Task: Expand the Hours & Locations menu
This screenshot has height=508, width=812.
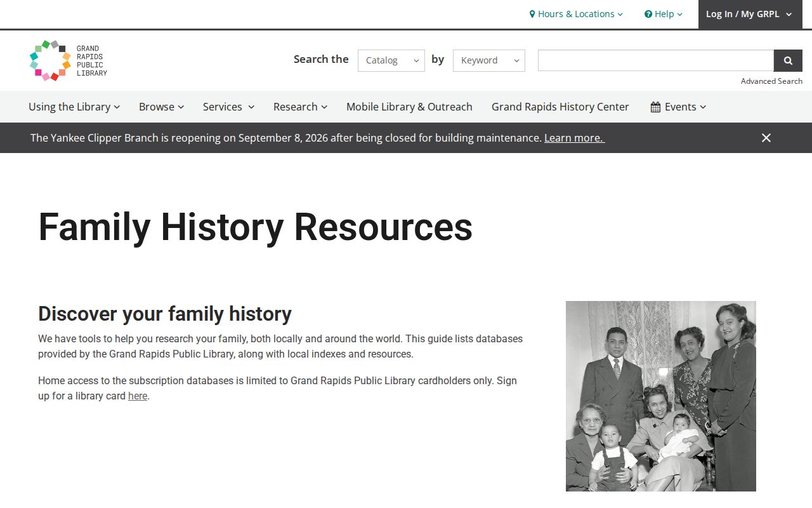Action: [576, 14]
